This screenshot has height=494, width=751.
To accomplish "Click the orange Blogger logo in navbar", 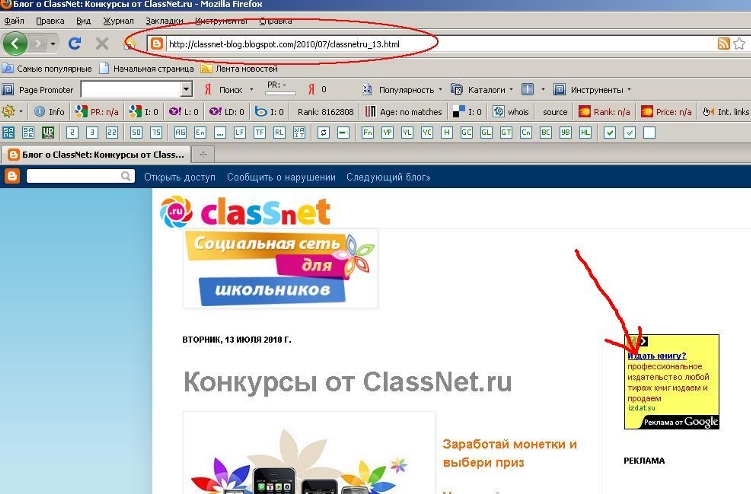I will (x=12, y=176).
